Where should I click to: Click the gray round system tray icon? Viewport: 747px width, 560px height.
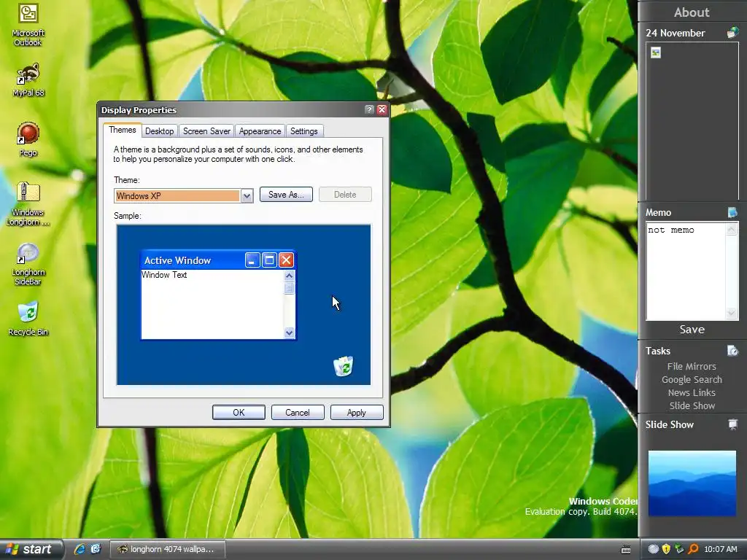[654, 549]
